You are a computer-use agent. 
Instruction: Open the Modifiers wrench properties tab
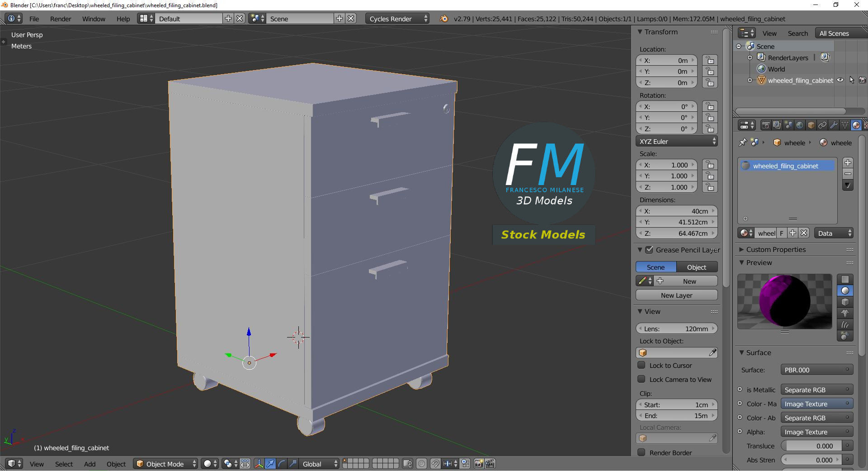coord(834,125)
